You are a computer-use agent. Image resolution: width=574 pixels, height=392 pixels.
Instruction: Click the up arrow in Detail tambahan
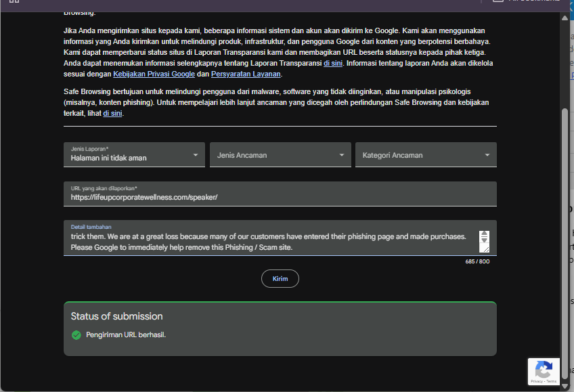click(x=485, y=234)
